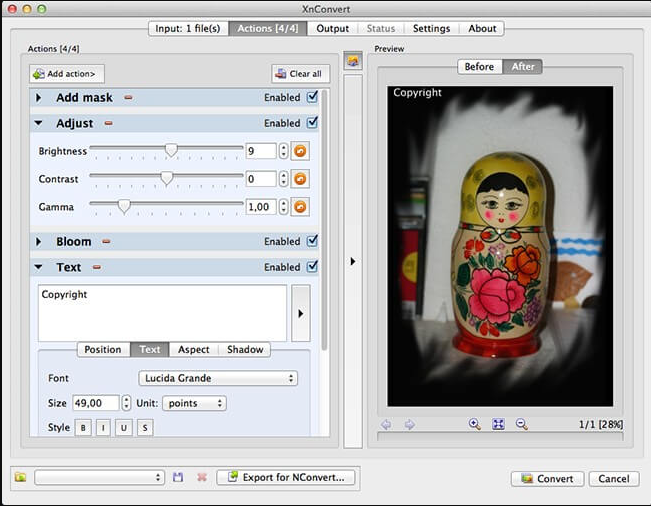Screen dimensions: 651x506
Task: Click in the Copyright text field
Action: pyautogui.click(x=162, y=312)
